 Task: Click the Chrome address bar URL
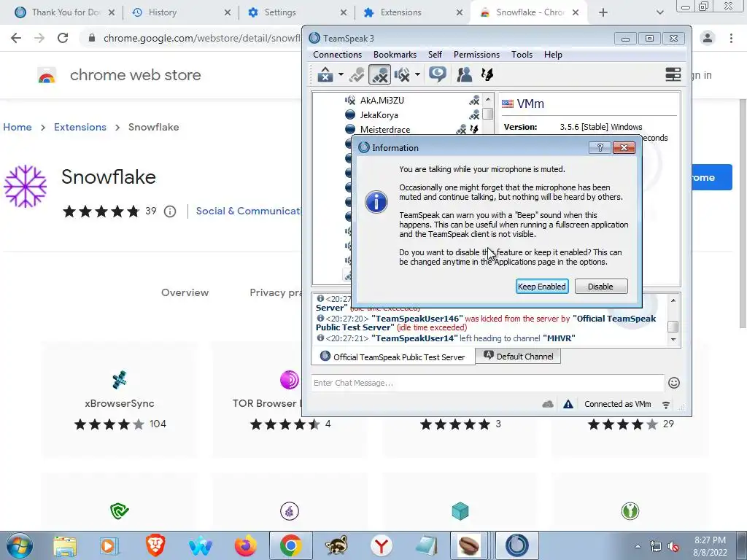coord(202,38)
